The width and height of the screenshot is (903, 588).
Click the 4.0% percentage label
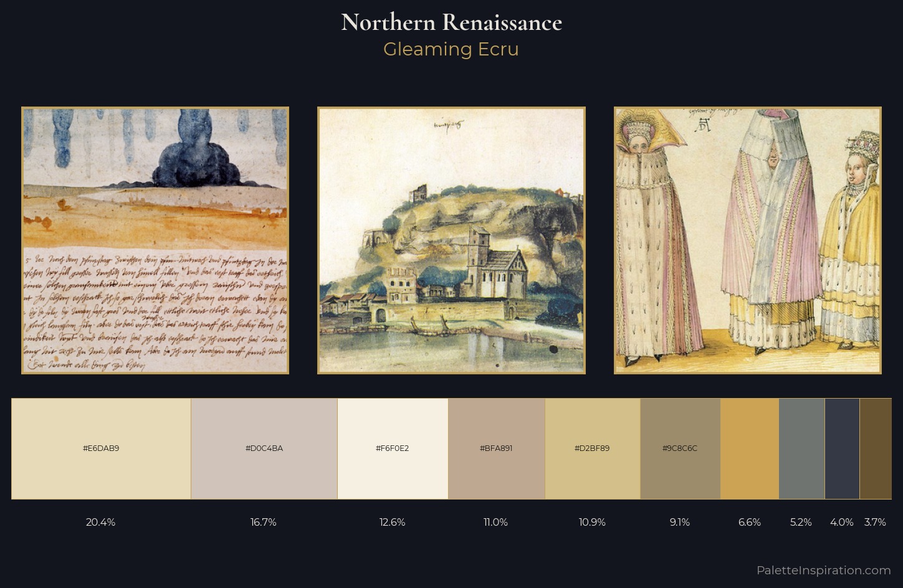[x=842, y=522]
